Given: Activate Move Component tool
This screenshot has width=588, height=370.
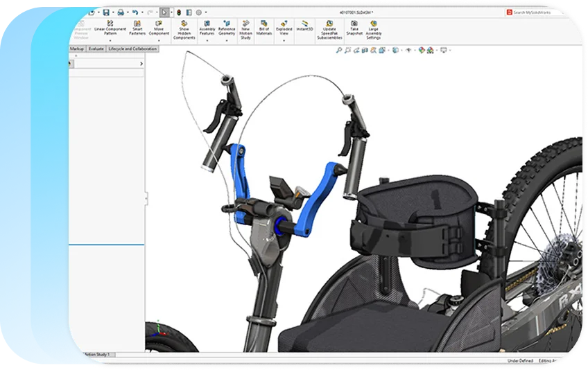Looking at the screenshot, I should 159,28.
